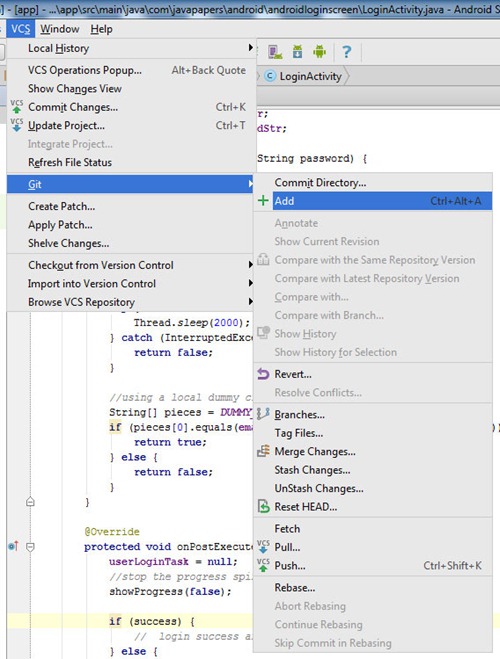Click the highlighted 'if (success) {' line

click(x=152, y=621)
